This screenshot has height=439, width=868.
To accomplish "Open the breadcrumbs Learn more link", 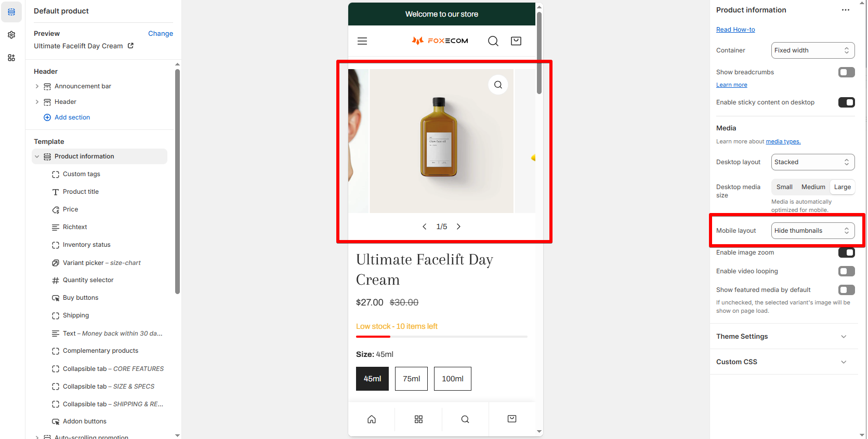I will pos(731,85).
